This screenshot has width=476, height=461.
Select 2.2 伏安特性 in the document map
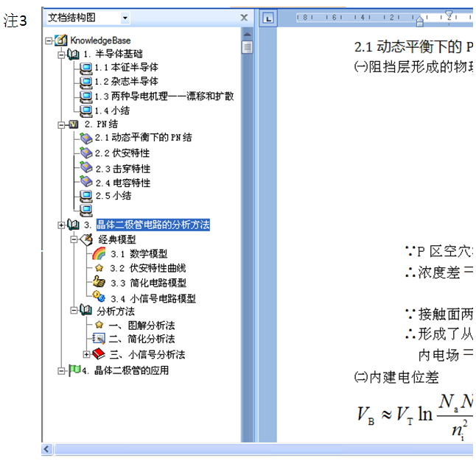click(x=122, y=153)
